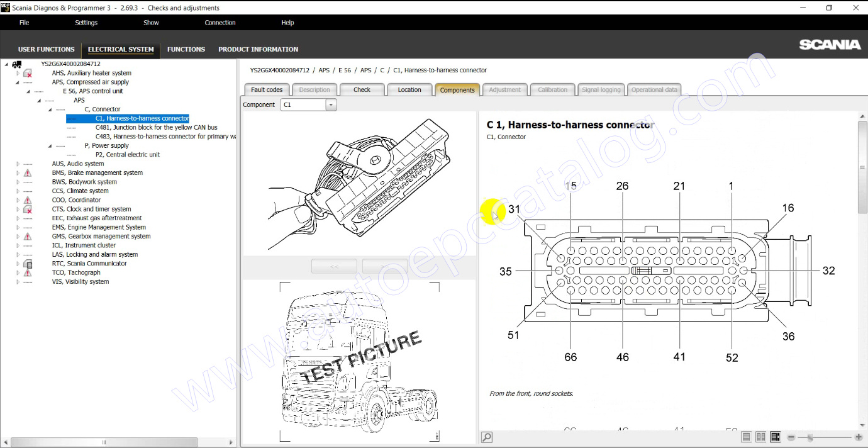Expand the ICL, Instrument cluster node
Screen dimensions: 868x448
18,245
